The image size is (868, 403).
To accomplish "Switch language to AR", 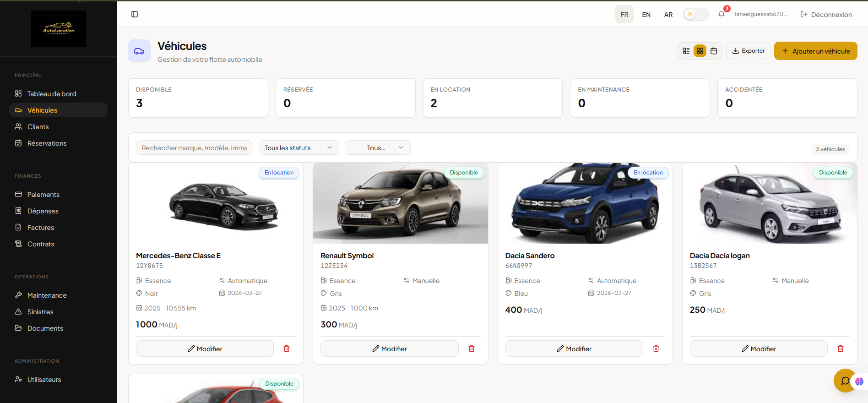I will tap(668, 14).
